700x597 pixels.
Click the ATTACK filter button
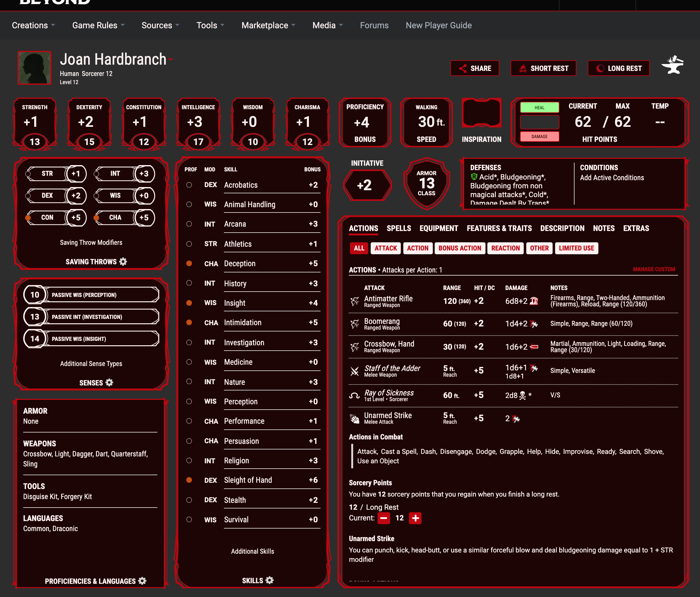[386, 248]
